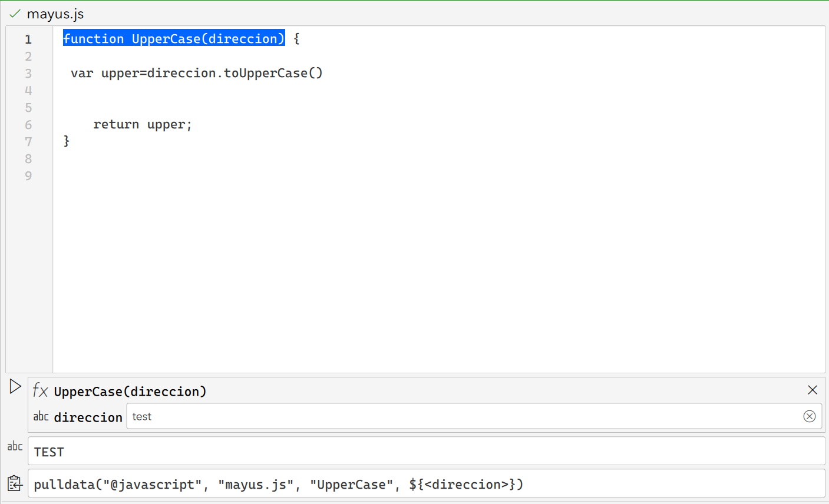Click line number 3 in the gutter
The width and height of the screenshot is (829, 504).
coord(28,74)
